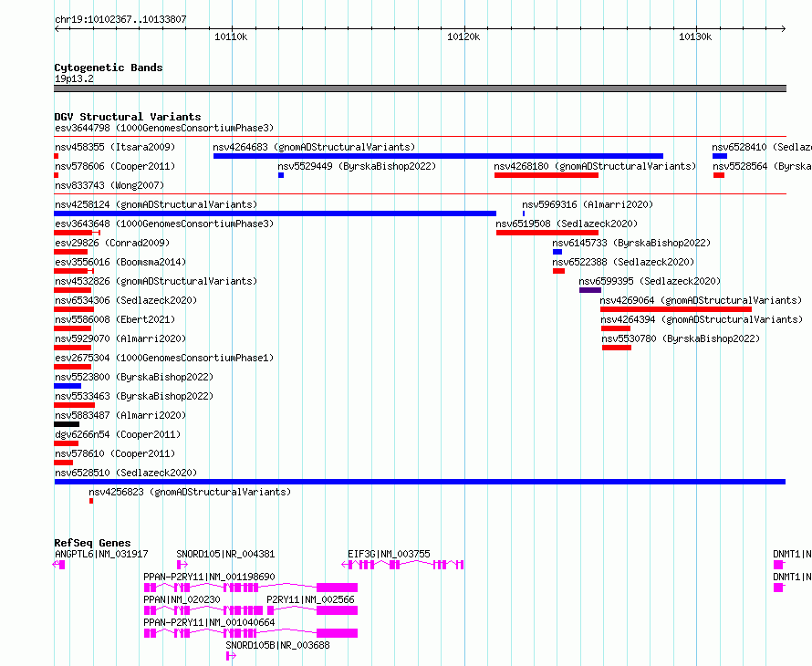Click the chr19:10102367..10133807 region label
The height and width of the screenshot is (666, 812).
[x=120, y=19]
